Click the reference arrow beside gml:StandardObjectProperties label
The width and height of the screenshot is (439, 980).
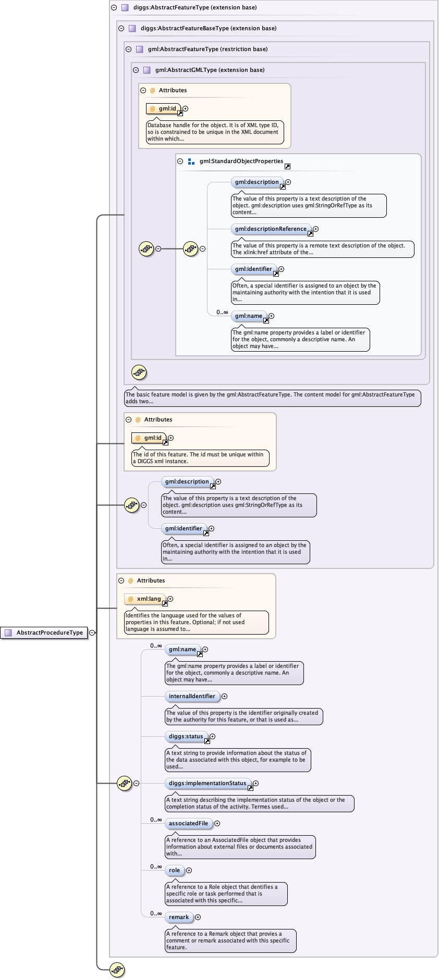point(287,166)
